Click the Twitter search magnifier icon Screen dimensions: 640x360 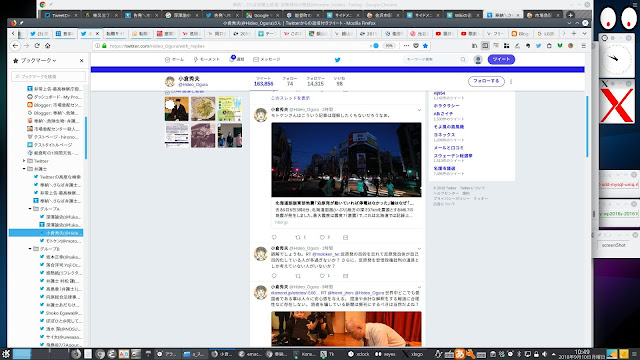(463, 60)
